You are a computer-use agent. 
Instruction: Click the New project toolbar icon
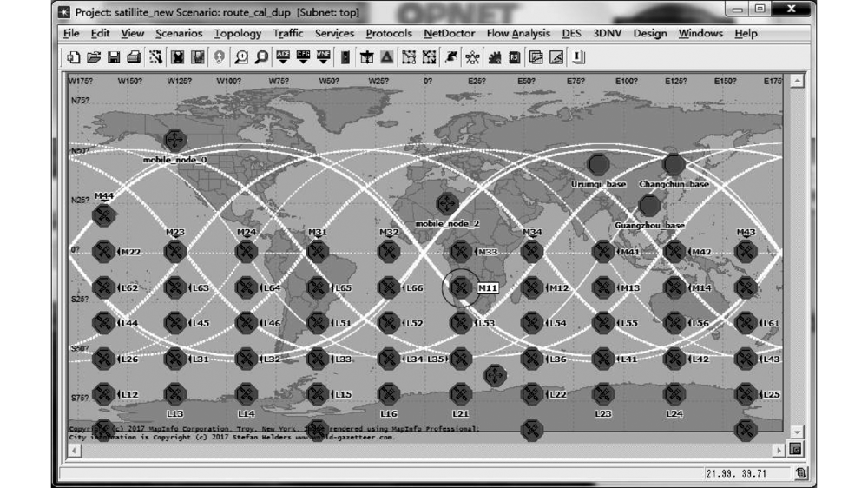[75, 58]
